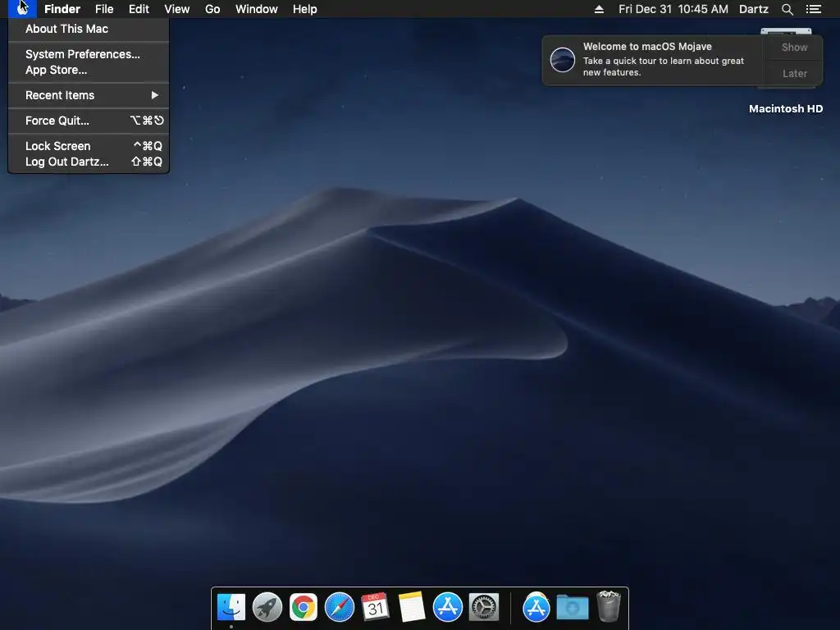Viewport: 840px width, 630px height.
Task: Choose Force Quit... menu entry
Action: [x=89, y=121]
